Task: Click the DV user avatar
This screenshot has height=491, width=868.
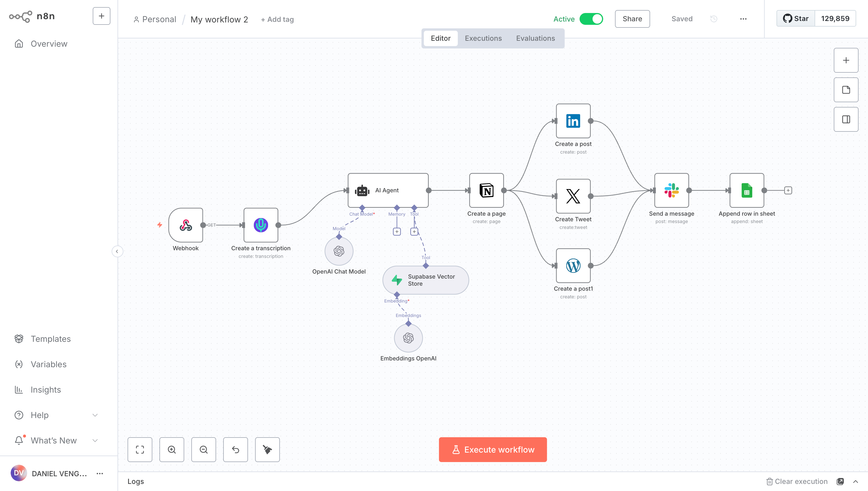Action: (19, 473)
